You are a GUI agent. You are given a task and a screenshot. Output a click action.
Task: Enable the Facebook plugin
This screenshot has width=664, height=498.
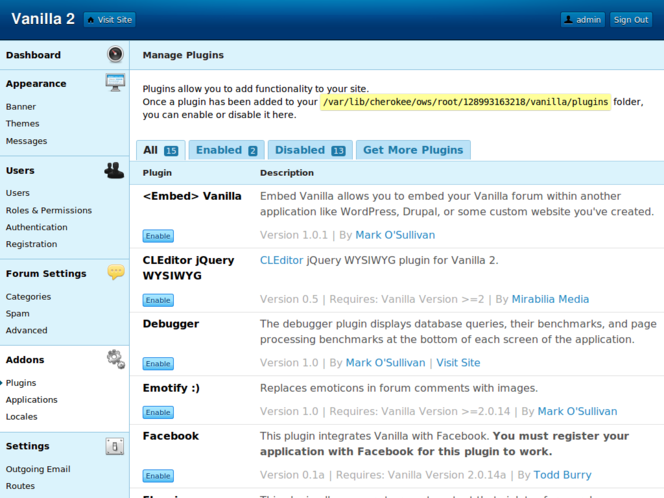158,476
